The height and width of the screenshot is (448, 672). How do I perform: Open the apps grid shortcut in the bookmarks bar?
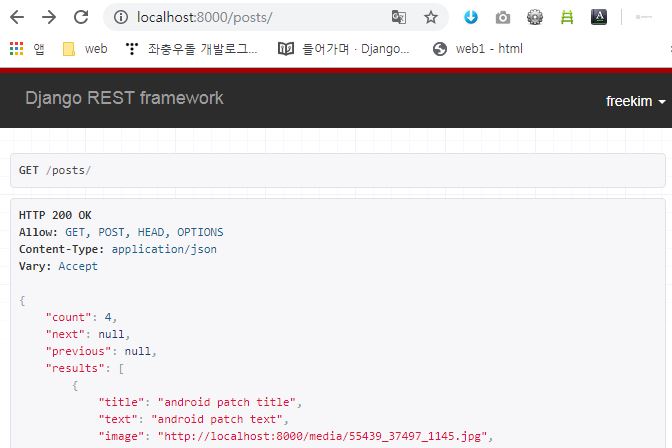[x=16, y=49]
